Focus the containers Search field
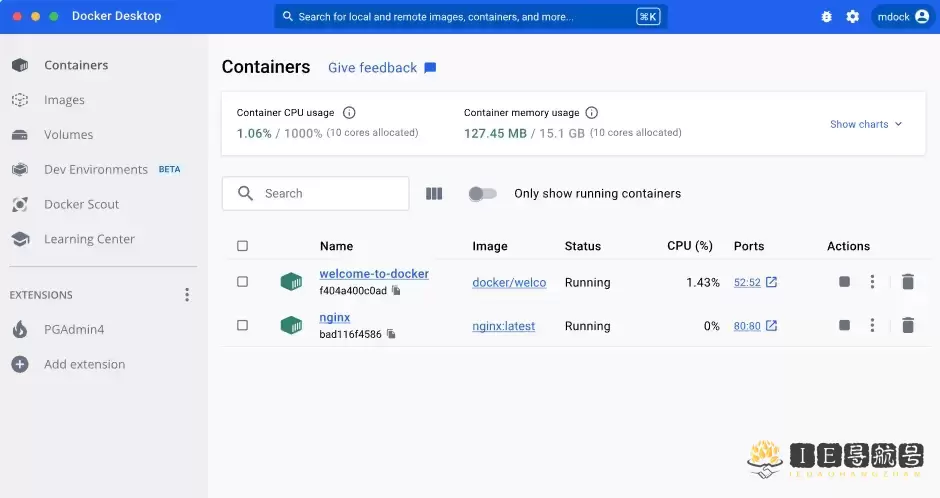940x498 pixels. [x=315, y=194]
